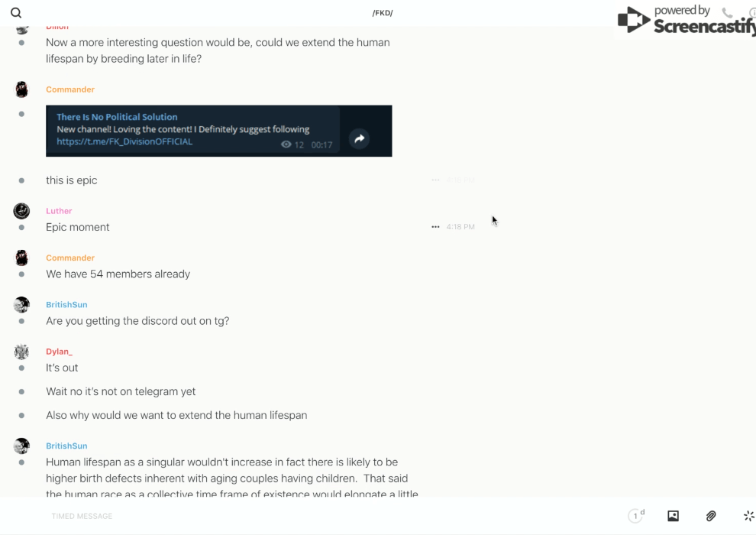Screen dimensions: 756x535
Task: Click Dylan_'s profile picture
Action: [21, 352]
